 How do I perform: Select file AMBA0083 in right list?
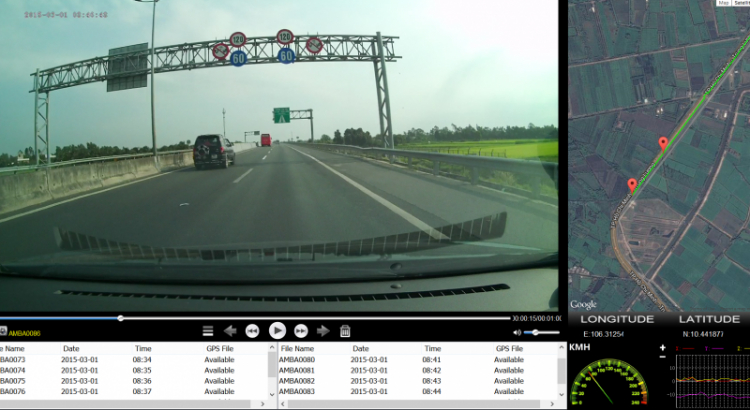pyautogui.click(x=297, y=391)
